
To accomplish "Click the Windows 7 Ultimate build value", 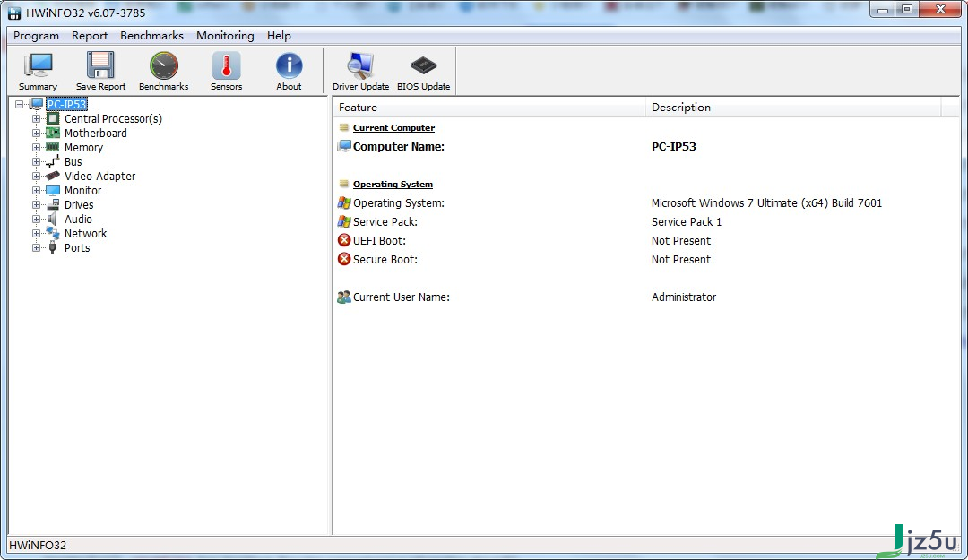I will 766,202.
